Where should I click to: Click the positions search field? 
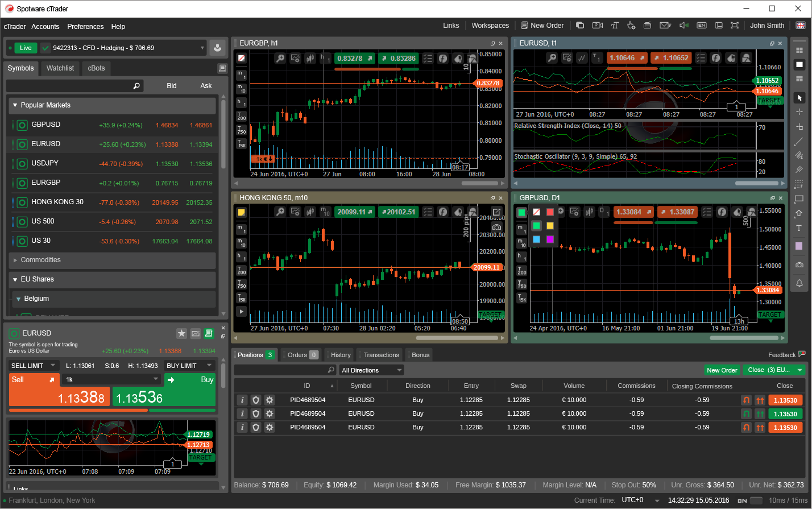pos(285,370)
